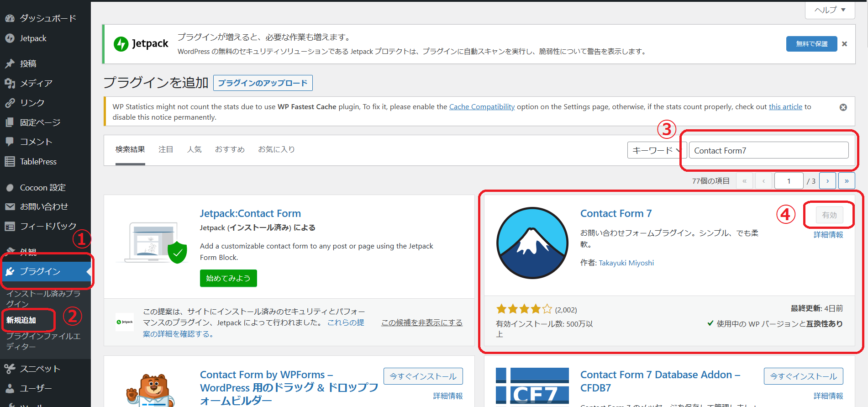This screenshot has width=868, height=407.
Task: Open Contact Form 7 Database Addon title
Action: point(660,381)
